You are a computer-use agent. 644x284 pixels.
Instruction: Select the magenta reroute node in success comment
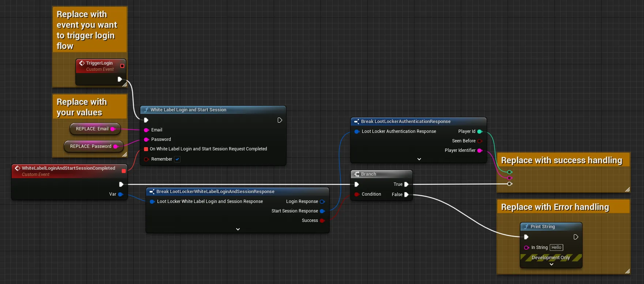point(509,178)
